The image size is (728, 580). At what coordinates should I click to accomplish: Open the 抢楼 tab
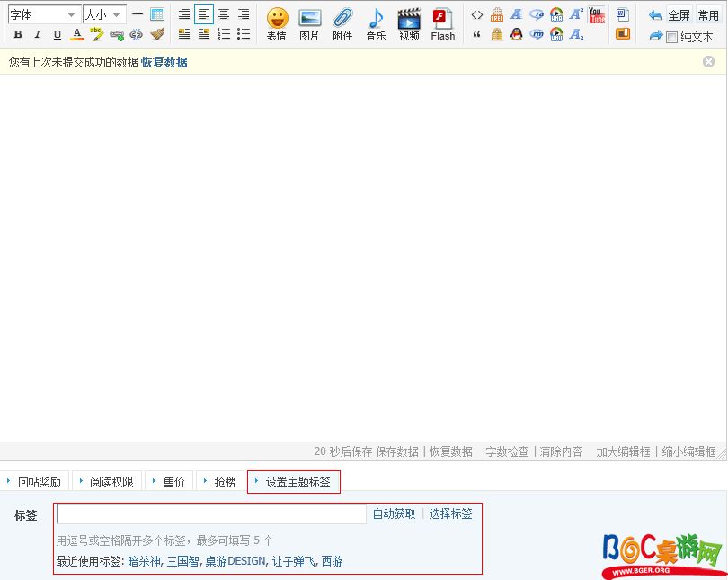[220, 482]
